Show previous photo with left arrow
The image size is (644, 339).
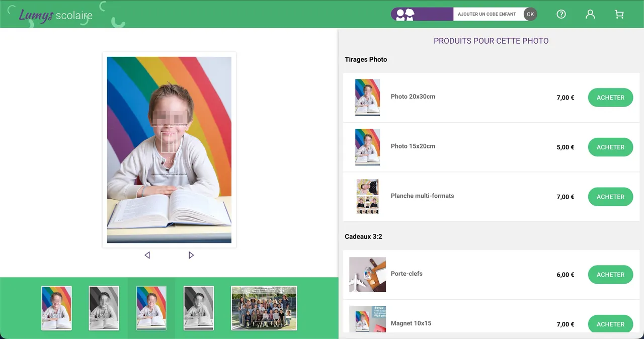click(147, 255)
